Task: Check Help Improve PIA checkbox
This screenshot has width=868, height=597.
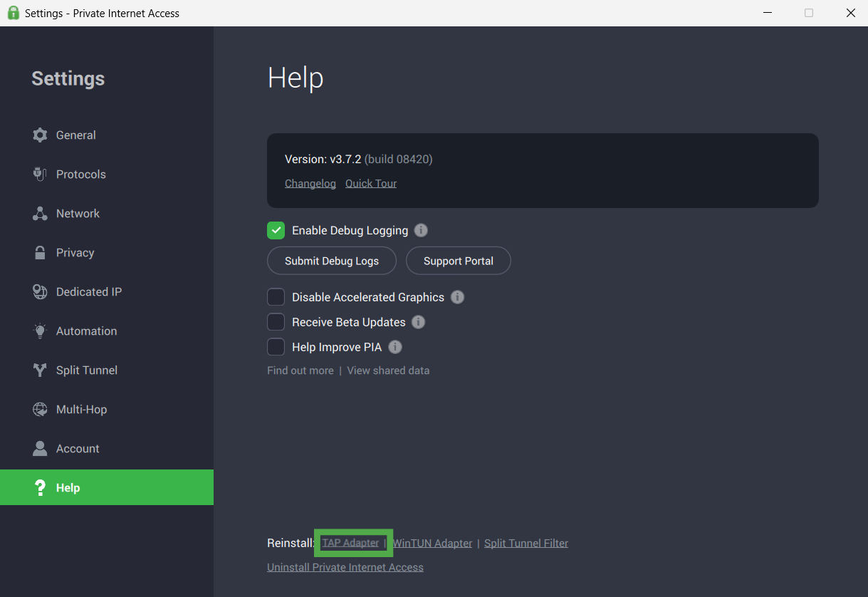Action: (x=276, y=347)
